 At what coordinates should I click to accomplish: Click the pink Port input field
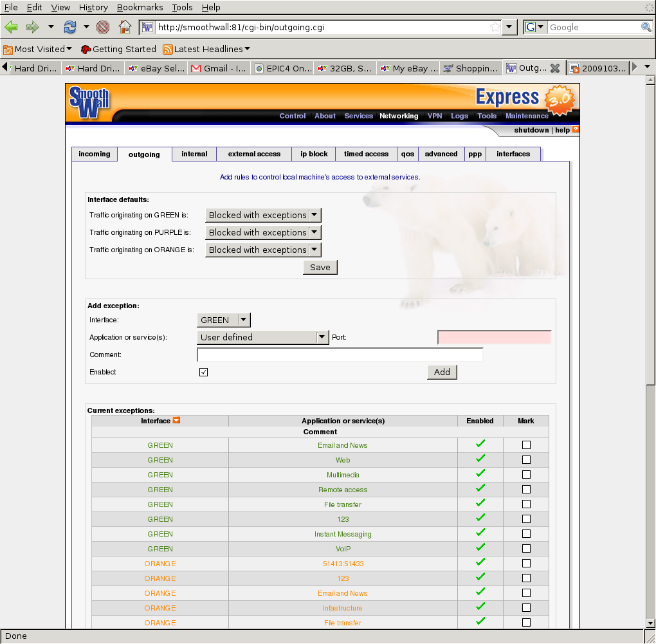click(494, 337)
